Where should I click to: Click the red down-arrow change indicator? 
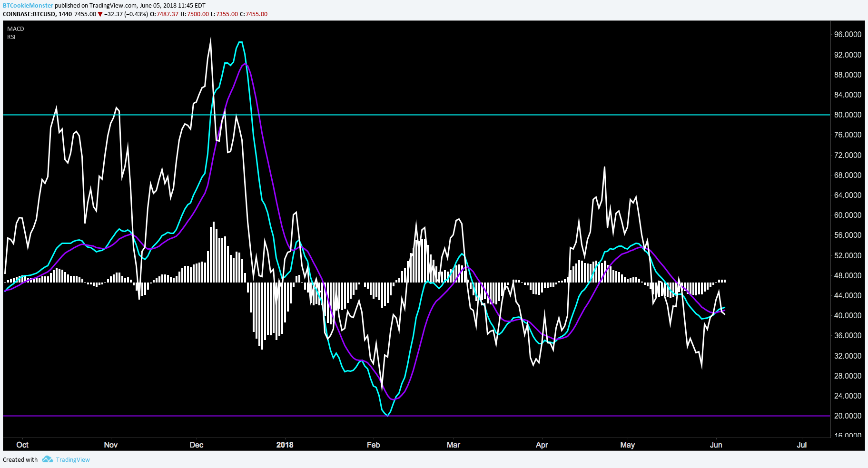pyautogui.click(x=100, y=14)
